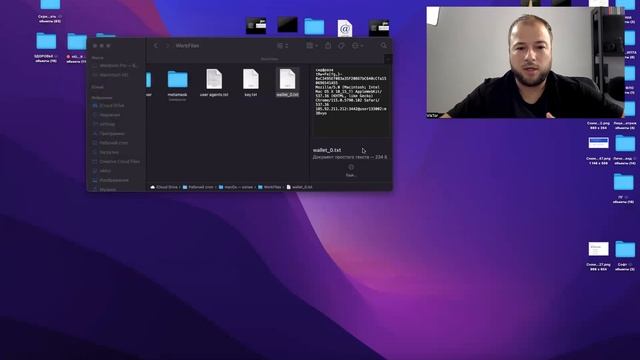Image resolution: width=640 pixels, height=360 pixels.
Task: Click the More button in preview pane
Action: pos(351,170)
